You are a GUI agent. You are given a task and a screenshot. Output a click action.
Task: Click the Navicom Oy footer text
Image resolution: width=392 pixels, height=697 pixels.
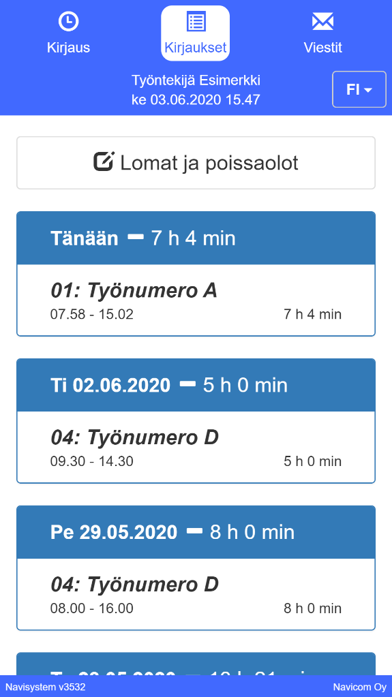point(360,687)
